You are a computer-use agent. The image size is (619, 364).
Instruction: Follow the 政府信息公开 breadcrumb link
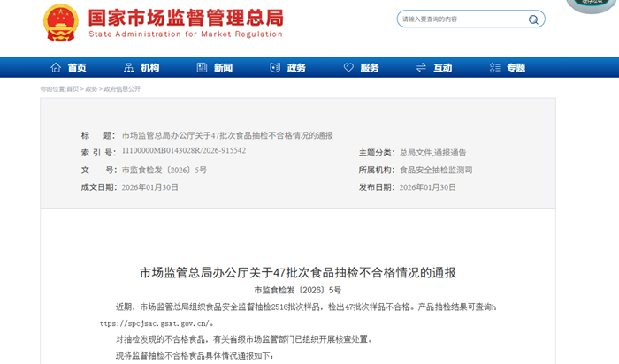122,89
